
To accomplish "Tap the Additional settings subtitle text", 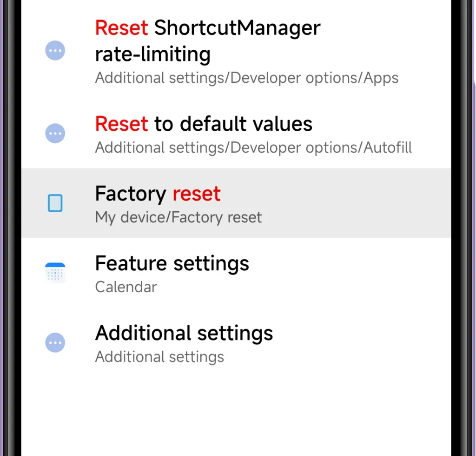I will (159, 357).
